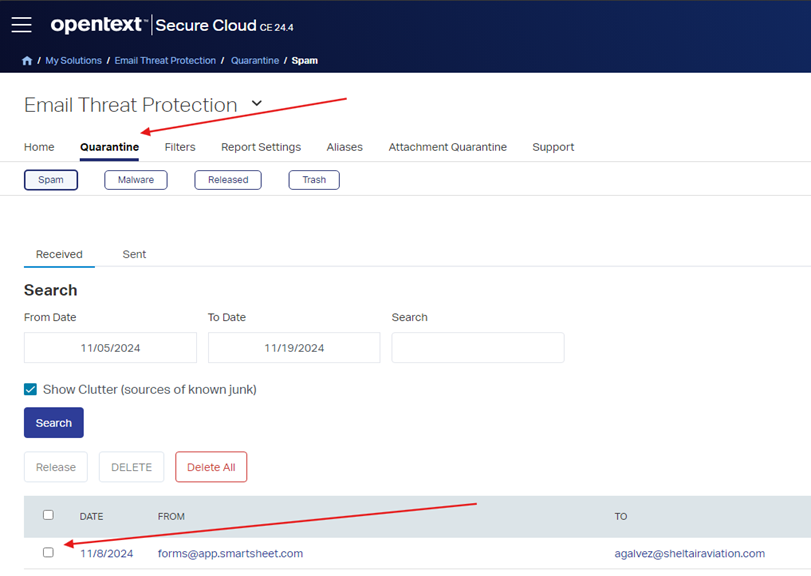This screenshot has width=811, height=576.
Task: Open the 11/8/2024 message date
Action: [107, 554]
